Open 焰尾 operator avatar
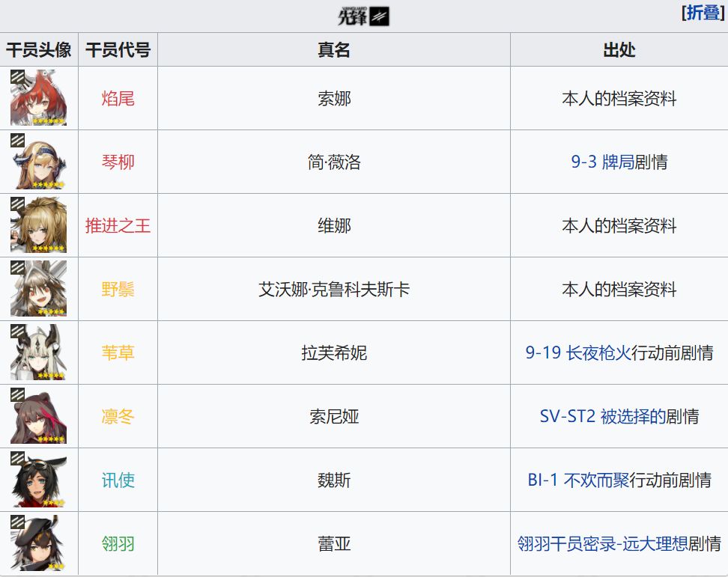Screen dimensions: 728x577 pos(38,98)
